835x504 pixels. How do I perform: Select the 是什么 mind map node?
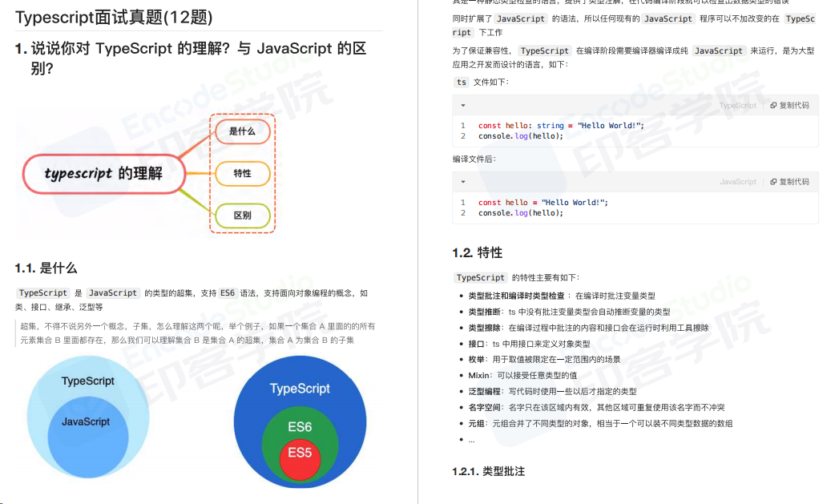point(242,131)
